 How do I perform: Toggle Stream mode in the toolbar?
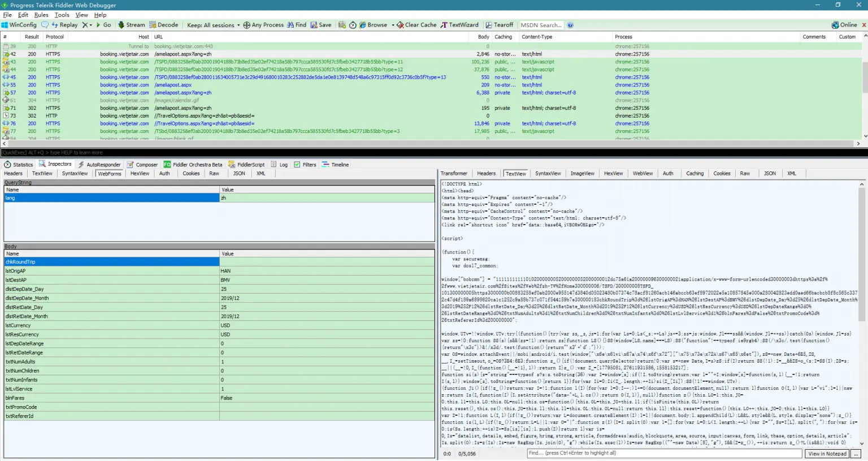click(x=131, y=25)
